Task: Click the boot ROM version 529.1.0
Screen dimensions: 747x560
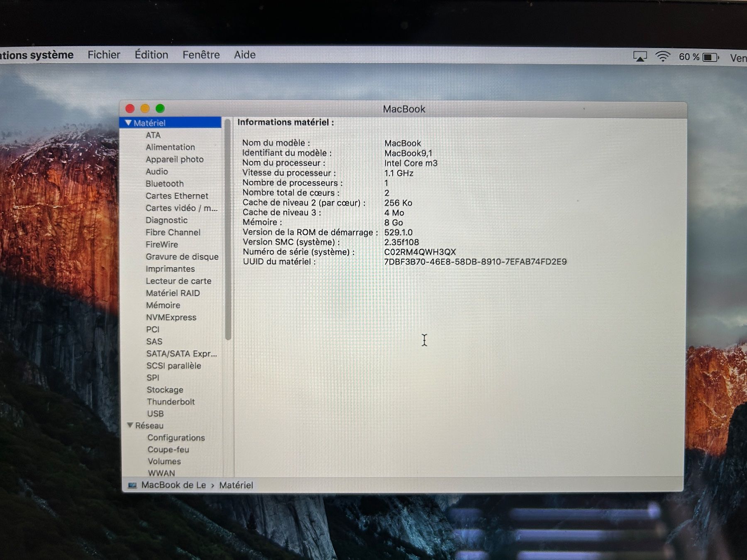Action: (398, 233)
